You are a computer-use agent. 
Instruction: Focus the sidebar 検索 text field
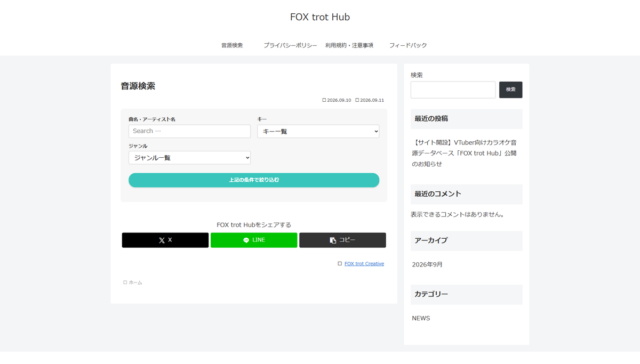coord(453,90)
